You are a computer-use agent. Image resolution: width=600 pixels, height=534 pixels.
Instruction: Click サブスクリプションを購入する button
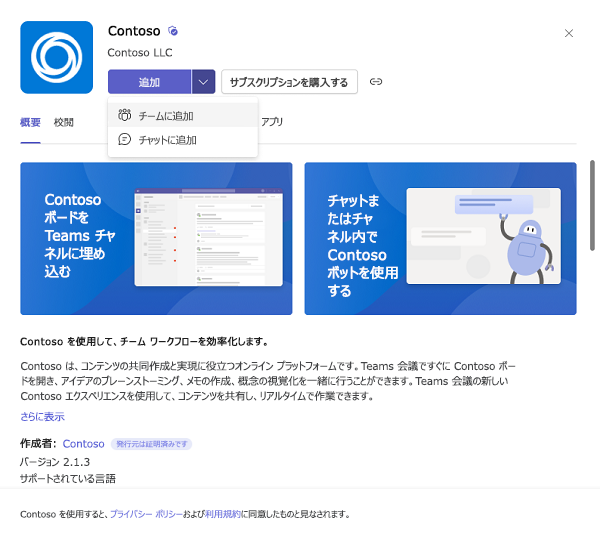click(289, 81)
